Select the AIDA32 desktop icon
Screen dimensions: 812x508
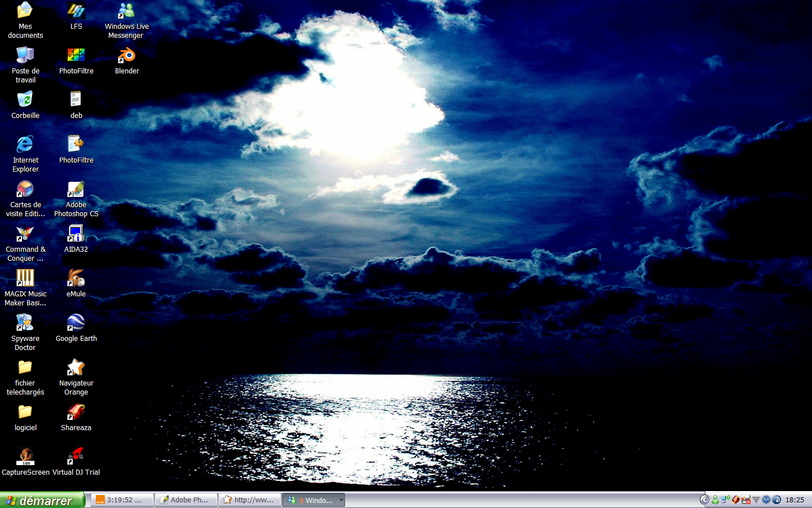(76, 234)
